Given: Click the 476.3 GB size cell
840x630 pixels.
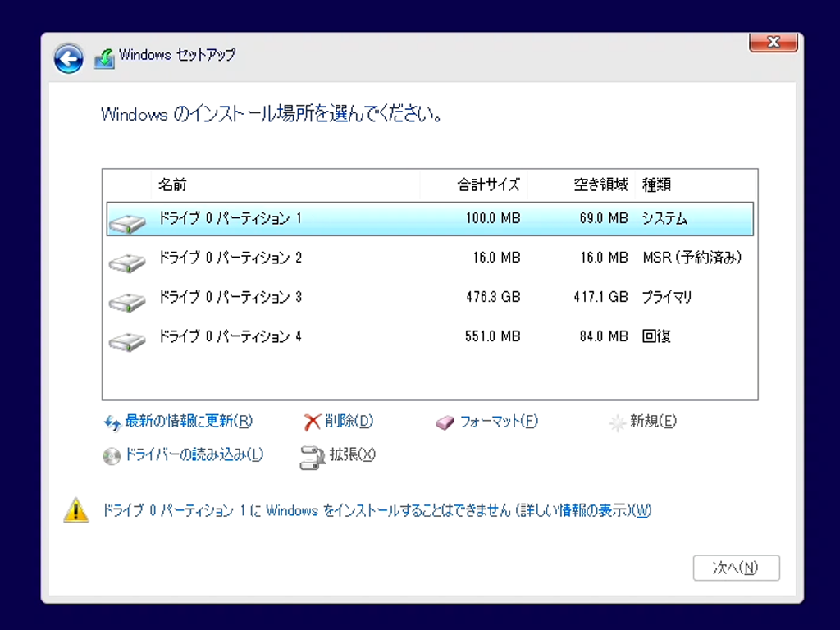Looking at the screenshot, I should [x=493, y=297].
